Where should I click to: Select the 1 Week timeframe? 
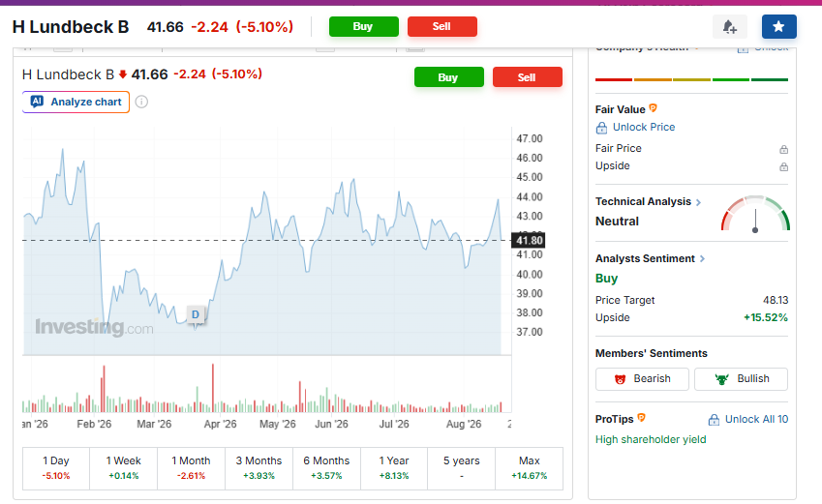(124, 468)
